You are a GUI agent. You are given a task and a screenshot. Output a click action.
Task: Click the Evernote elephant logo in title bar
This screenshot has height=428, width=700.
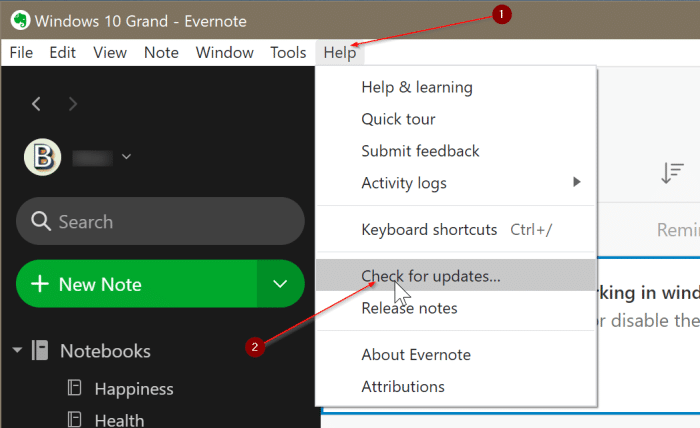20,21
